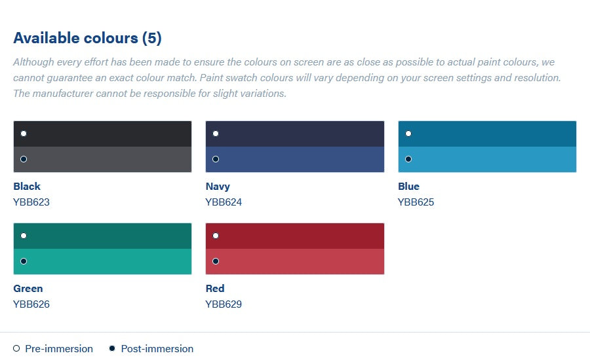Select the Black pre-immersion dark swatch
The height and width of the screenshot is (364, 590).
point(102,134)
